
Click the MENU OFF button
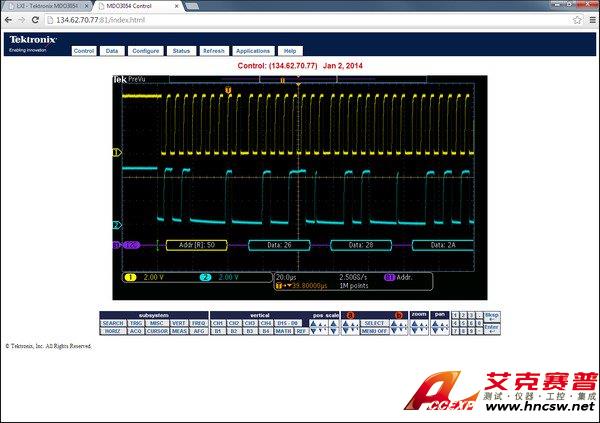pos(375,331)
